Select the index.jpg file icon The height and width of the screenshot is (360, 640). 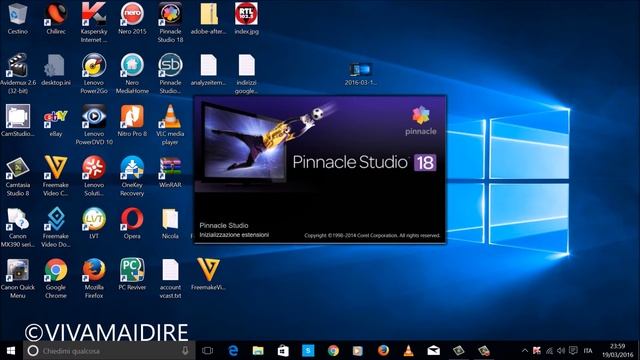(247, 18)
